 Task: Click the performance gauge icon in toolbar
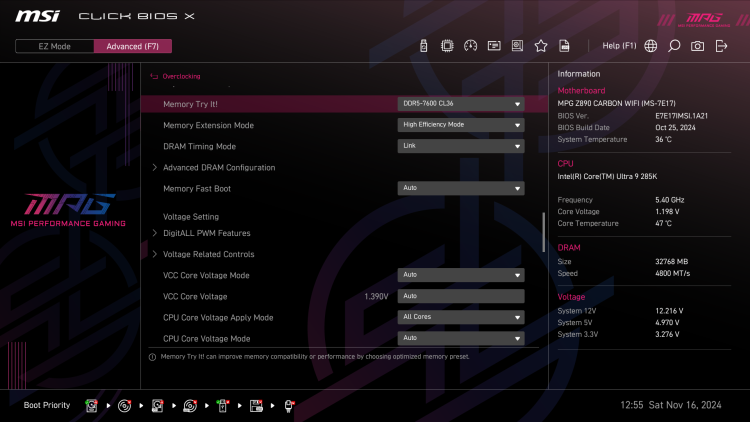click(470, 46)
